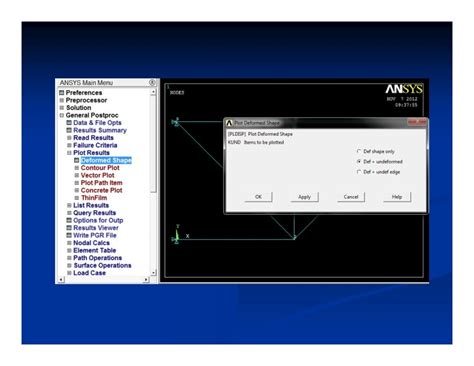The width and height of the screenshot is (474, 366).
Task: Expand the Query Results node
Action: point(69,213)
